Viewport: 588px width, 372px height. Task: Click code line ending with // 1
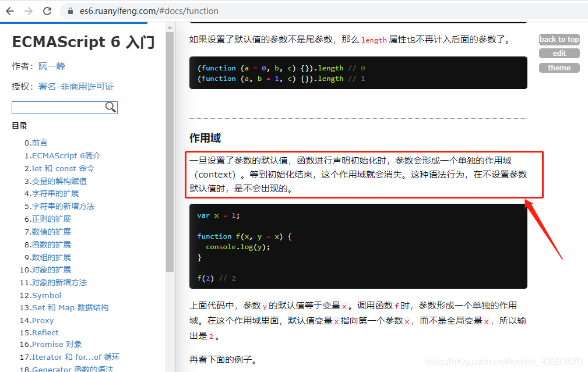[281, 79]
